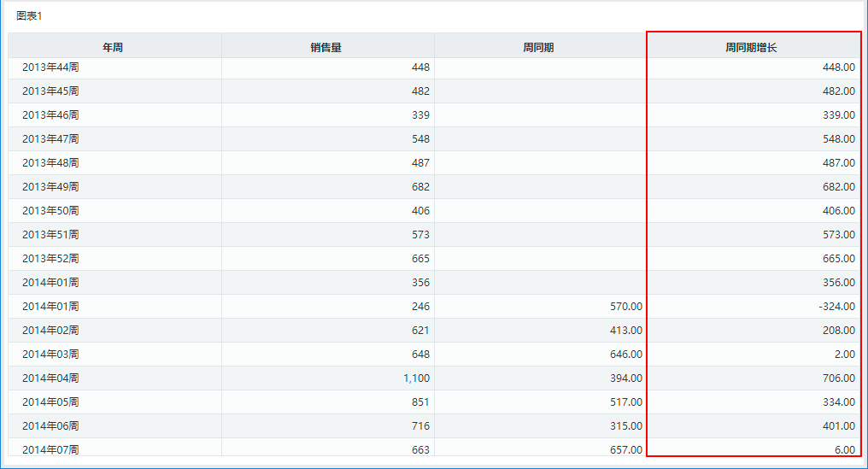Click sales value 851 for 2014年05周

pos(420,402)
